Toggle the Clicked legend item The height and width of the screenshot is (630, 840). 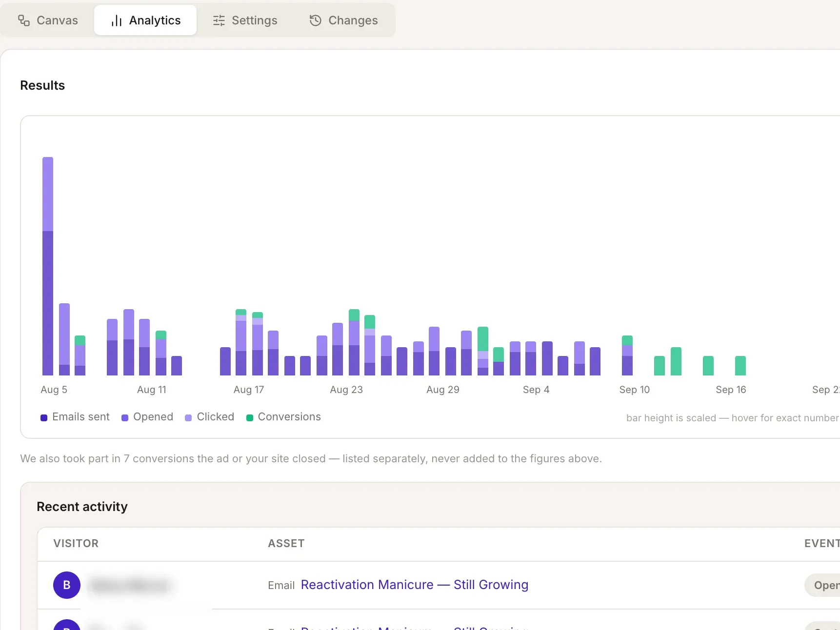point(210,417)
